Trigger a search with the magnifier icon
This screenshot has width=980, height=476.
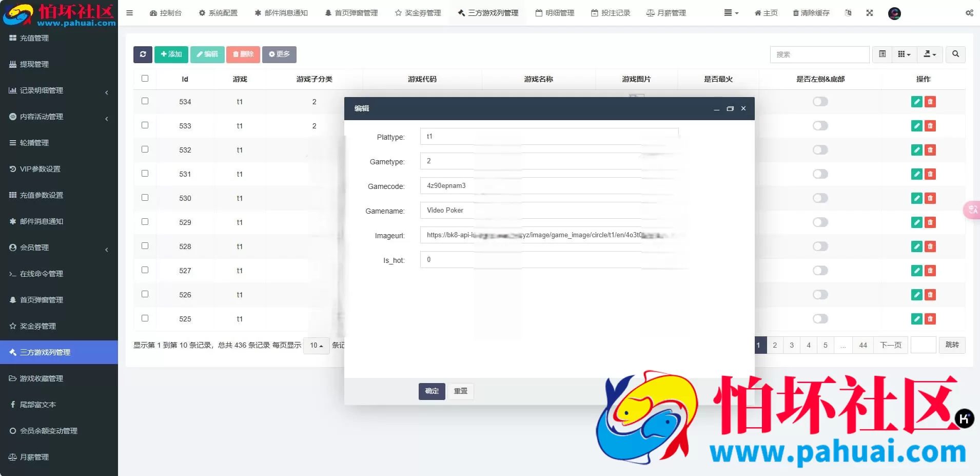(955, 54)
